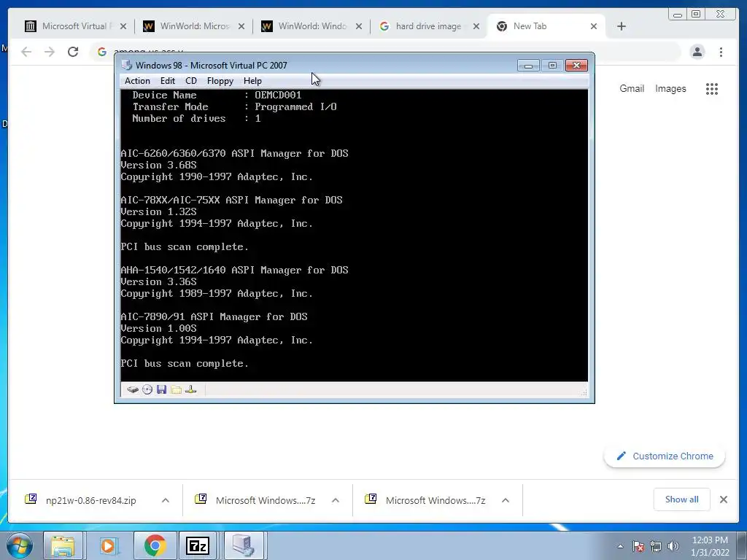Open the Chrome profile avatar menu
The height and width of the screenshot is (560, 747).
[697, 52]
